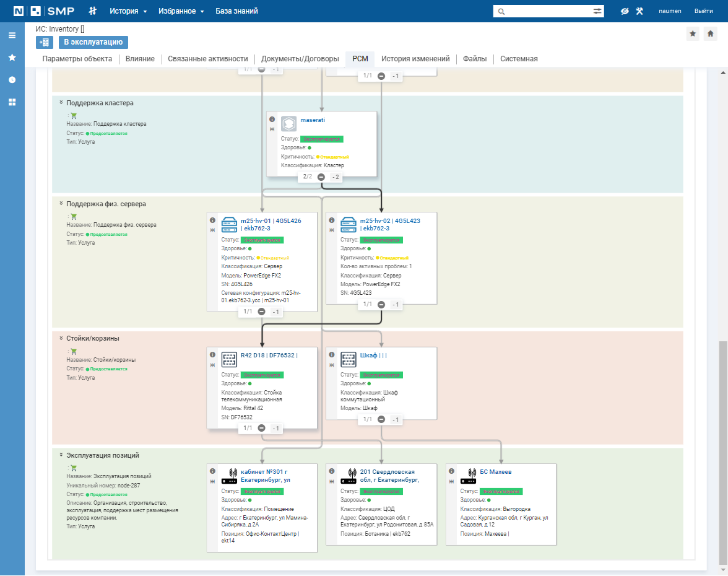728x576 pixels.
Task: Click the vertical scrollbar thumb
Action: pyautogui.click(x=723, y=453)
